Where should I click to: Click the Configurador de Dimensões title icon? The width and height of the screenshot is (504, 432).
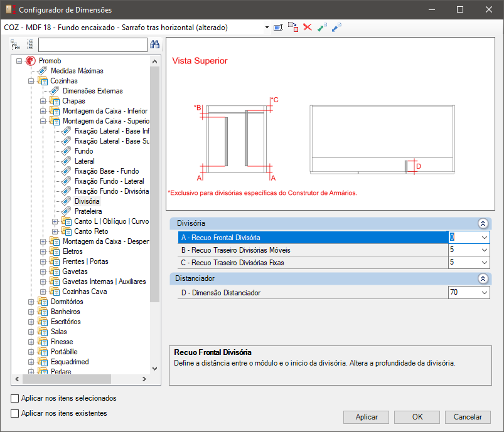pos(11,9)
